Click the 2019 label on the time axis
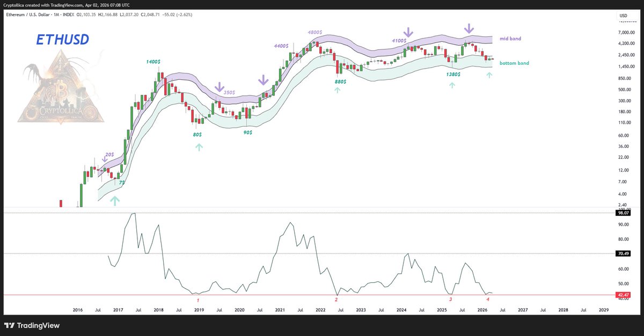Image resolution: width=644 pixels, height=336 pixels. coord(199,310)
